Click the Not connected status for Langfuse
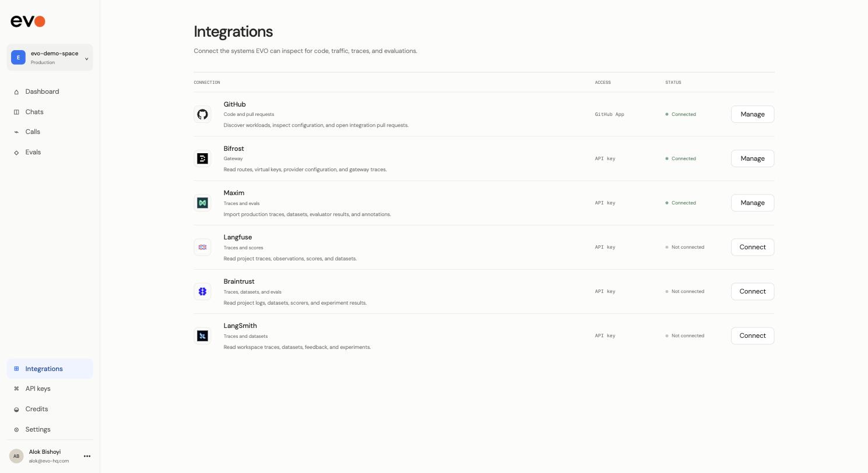The image size is (868, 473). click(x=685, y=247)
